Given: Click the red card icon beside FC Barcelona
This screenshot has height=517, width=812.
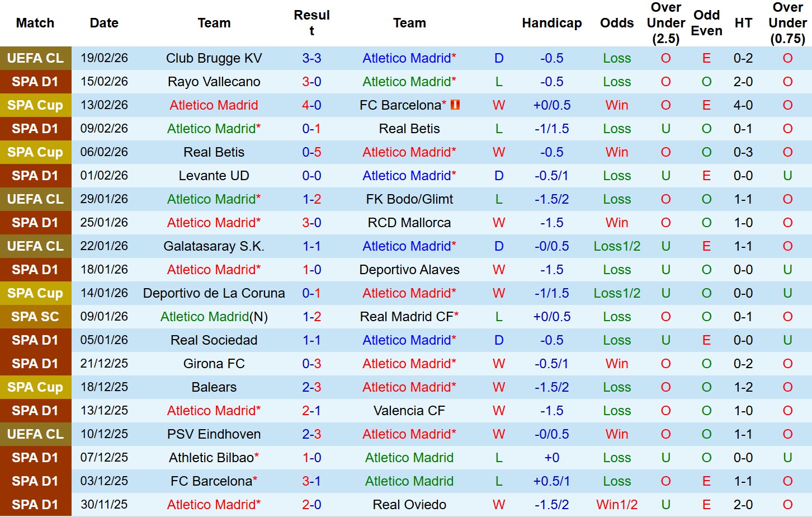Looking at the screenshot, I should pyautogui.click(x=455, y=105).
